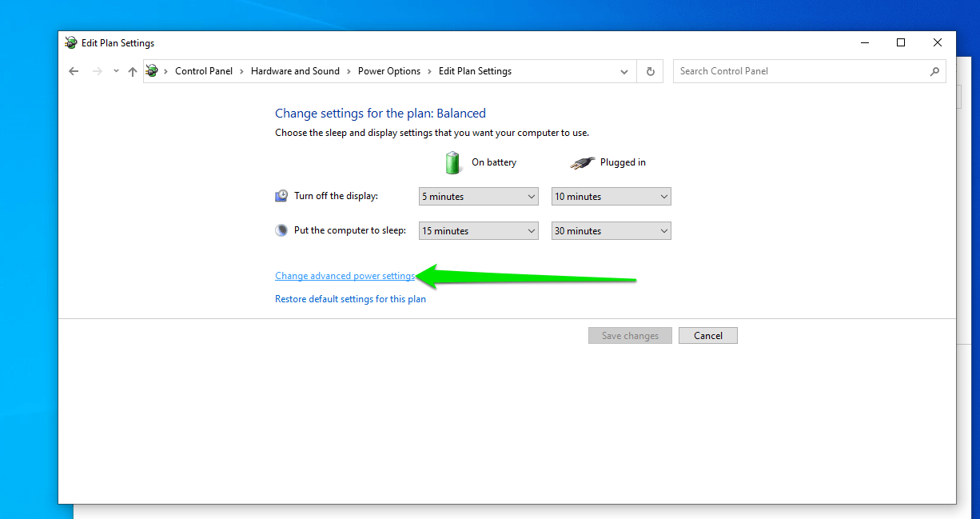Click the Forward navigation arrow

click(98, 71)
